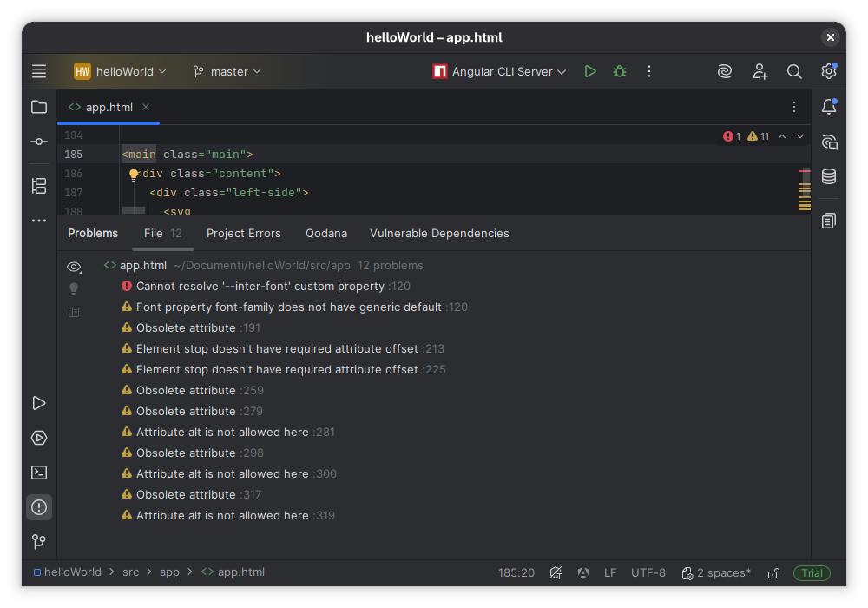Open the Commit tool window

click(x=39, y=142)
